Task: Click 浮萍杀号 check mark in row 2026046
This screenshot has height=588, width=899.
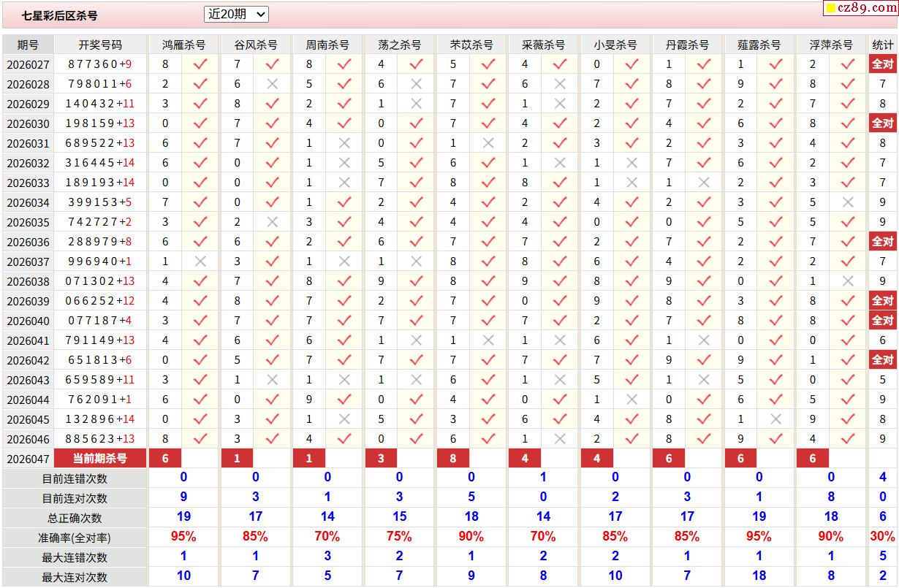Action: tap(848, 439)
